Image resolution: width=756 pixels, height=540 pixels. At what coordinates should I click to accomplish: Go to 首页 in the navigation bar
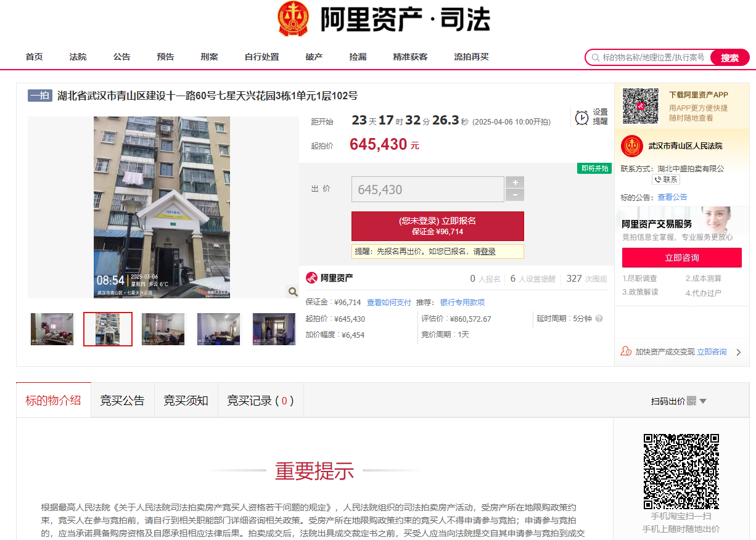[35, 57]
